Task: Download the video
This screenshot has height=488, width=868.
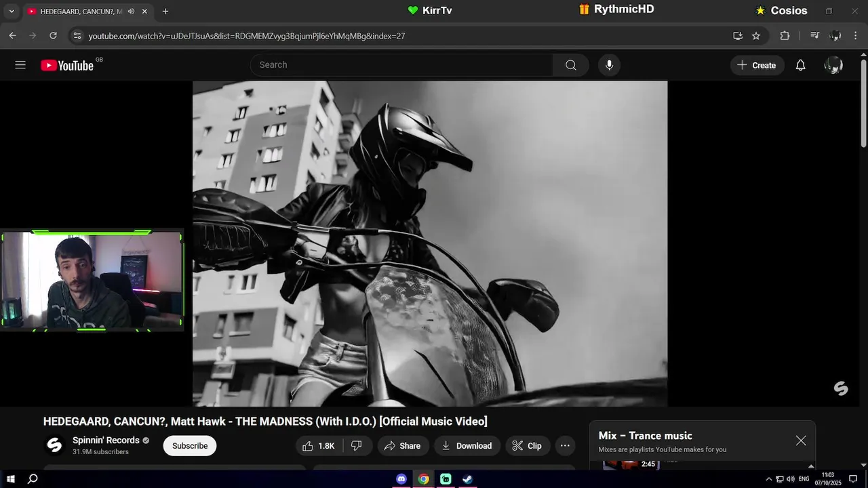Action: pos(467,446)
